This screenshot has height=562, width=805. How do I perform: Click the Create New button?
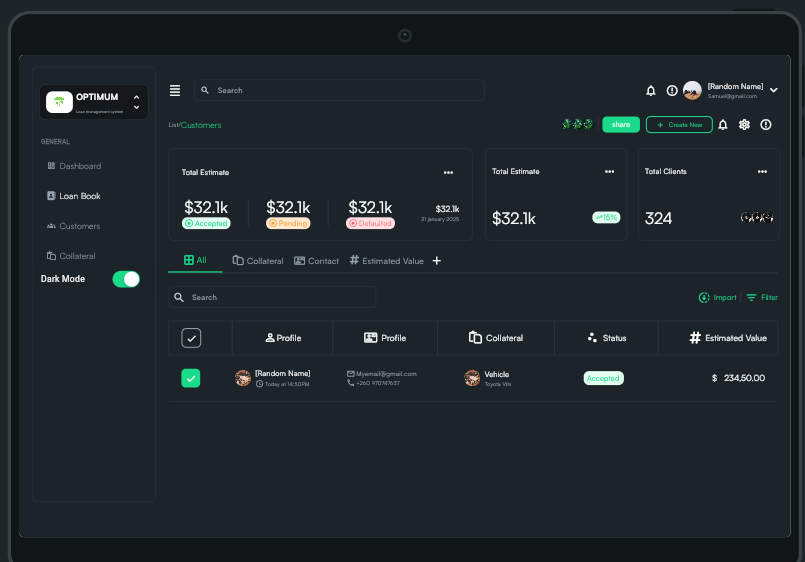(679, 125)
